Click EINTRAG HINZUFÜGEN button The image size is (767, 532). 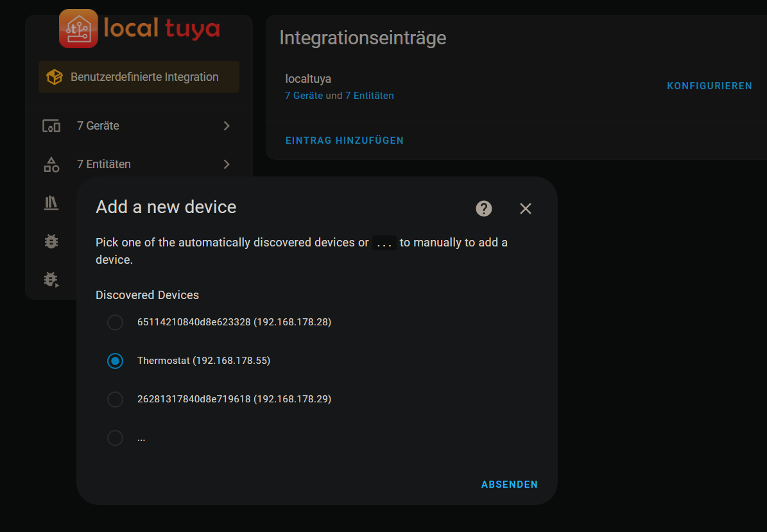[x=345, y=141]
